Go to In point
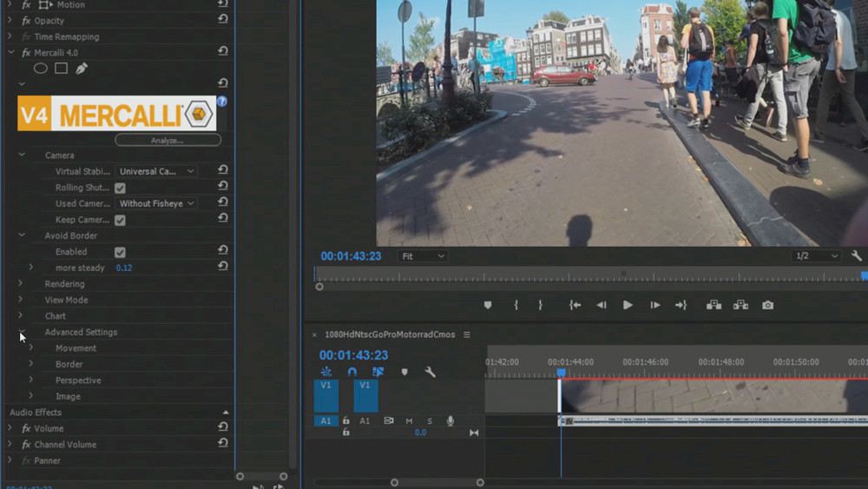The image size is (868, 489). pos(575,305)
